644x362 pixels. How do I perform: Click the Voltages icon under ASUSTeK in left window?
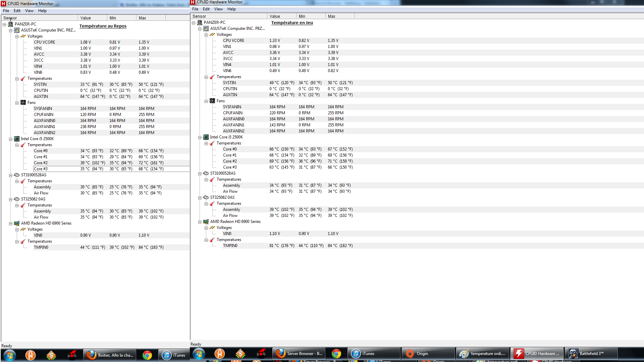tap(23, 36)
